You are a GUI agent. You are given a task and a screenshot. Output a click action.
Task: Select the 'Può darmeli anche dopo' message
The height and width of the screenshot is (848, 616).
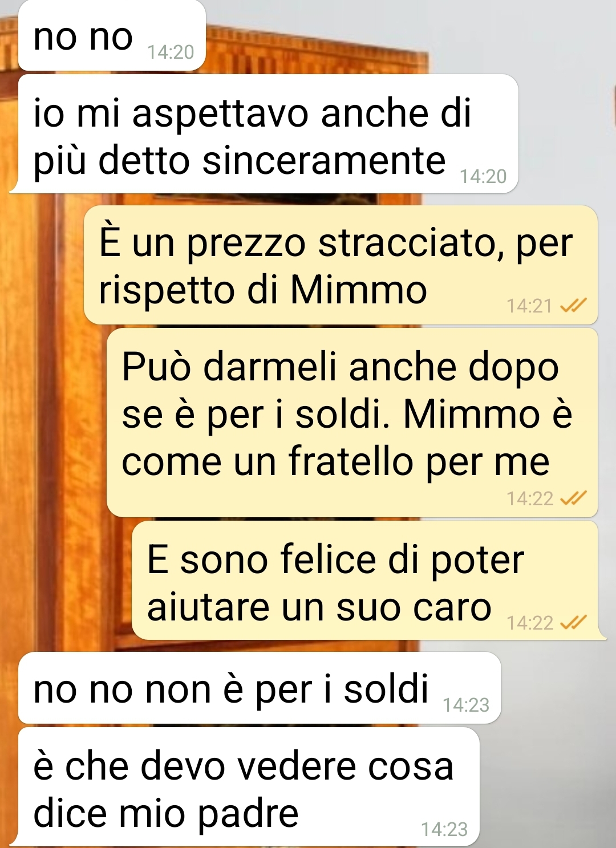(352, 423)
